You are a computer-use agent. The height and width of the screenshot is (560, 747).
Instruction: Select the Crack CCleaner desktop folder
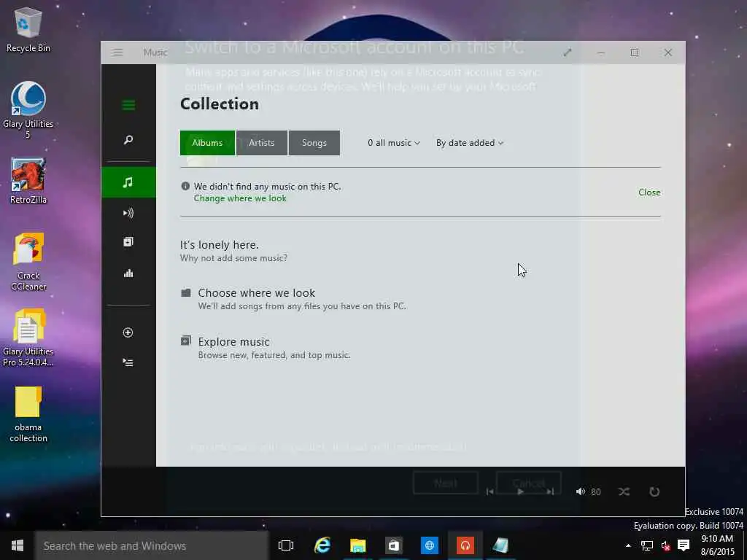coord(28,262)
